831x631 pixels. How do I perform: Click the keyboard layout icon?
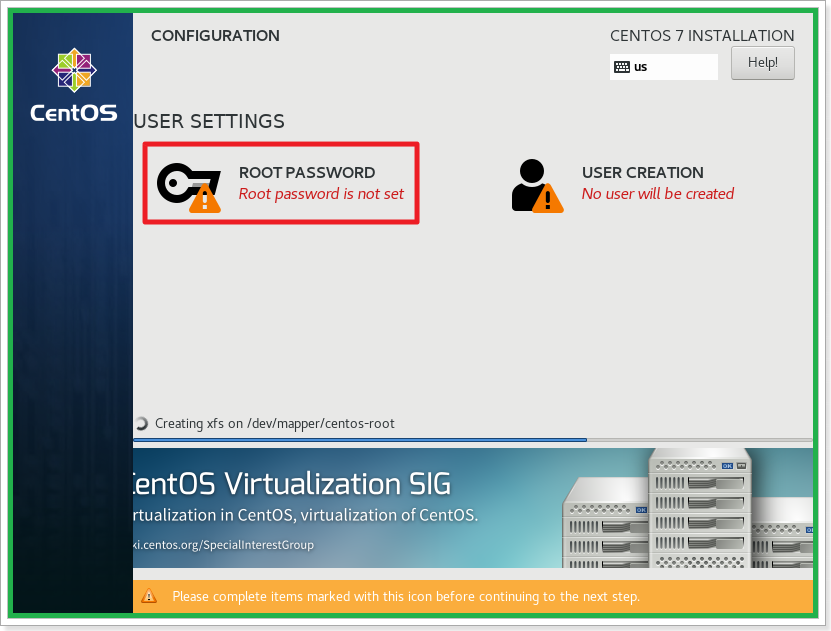point(622,67)
